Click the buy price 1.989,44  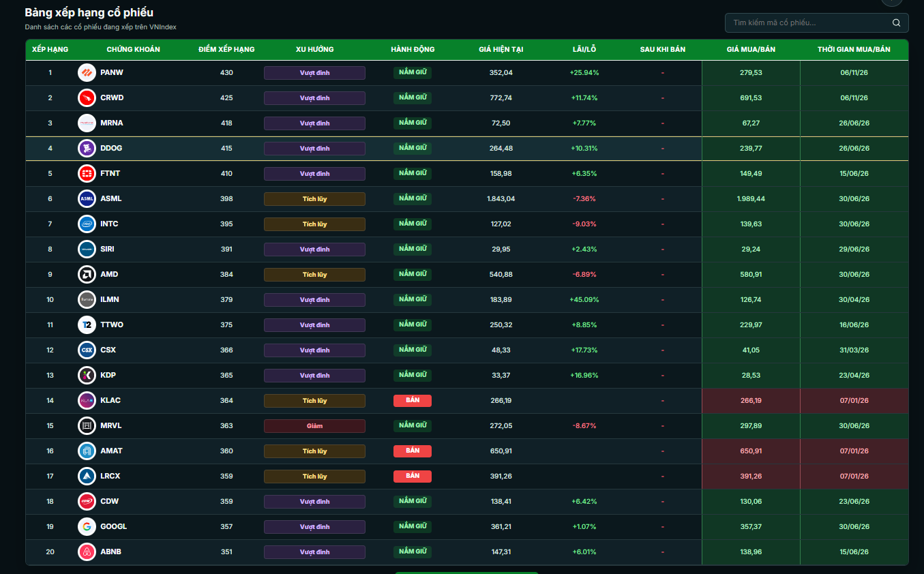tap(751, 198)
